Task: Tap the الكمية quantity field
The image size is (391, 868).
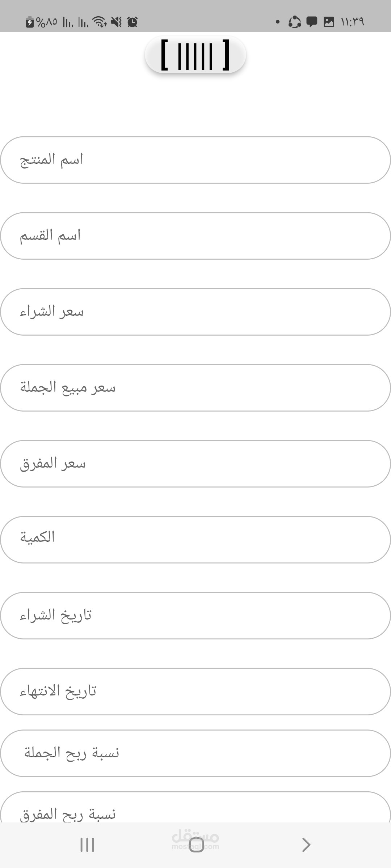Action: click(195, 540)
